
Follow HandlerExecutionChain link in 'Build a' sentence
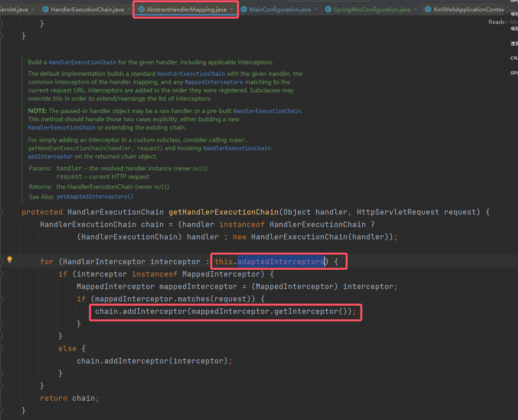[x=82, y=62]
